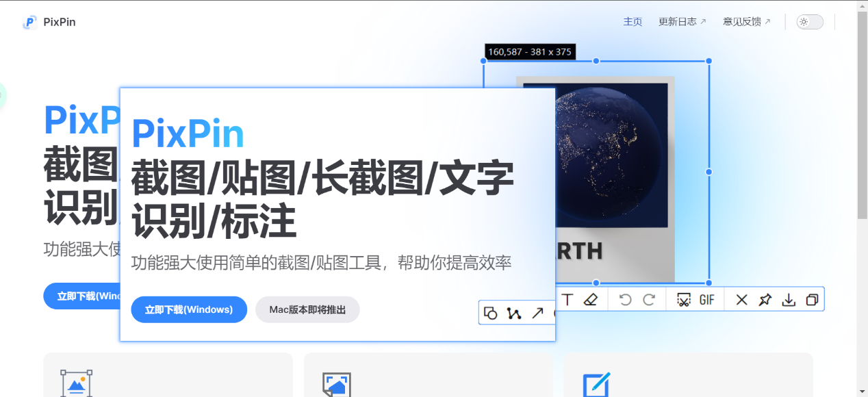Open the long screenshot crop tool
This screenshot has height=397, width=868.
coord(682,299)
